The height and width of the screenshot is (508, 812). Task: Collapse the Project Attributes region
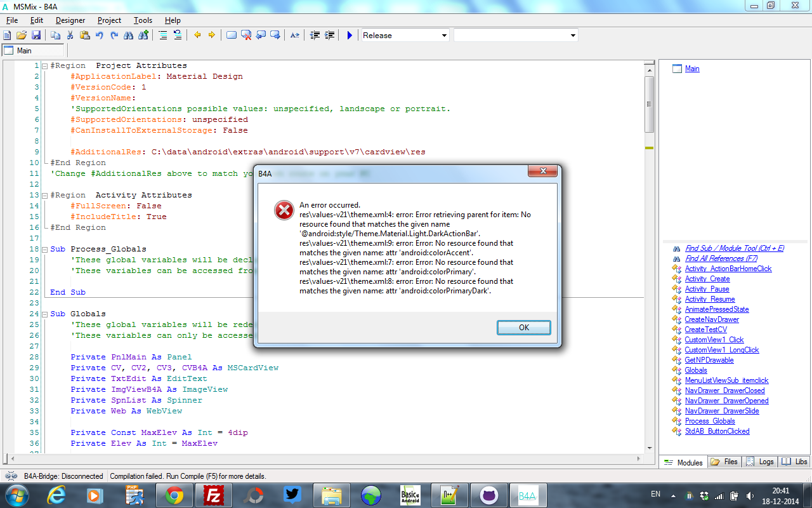point(44,65)
